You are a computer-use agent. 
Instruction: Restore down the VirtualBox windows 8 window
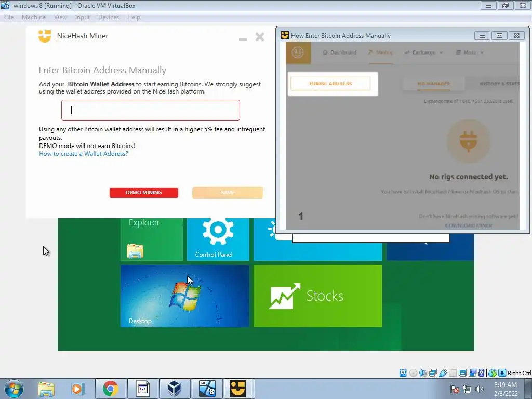pyautogui.click(x=506, y=6)
